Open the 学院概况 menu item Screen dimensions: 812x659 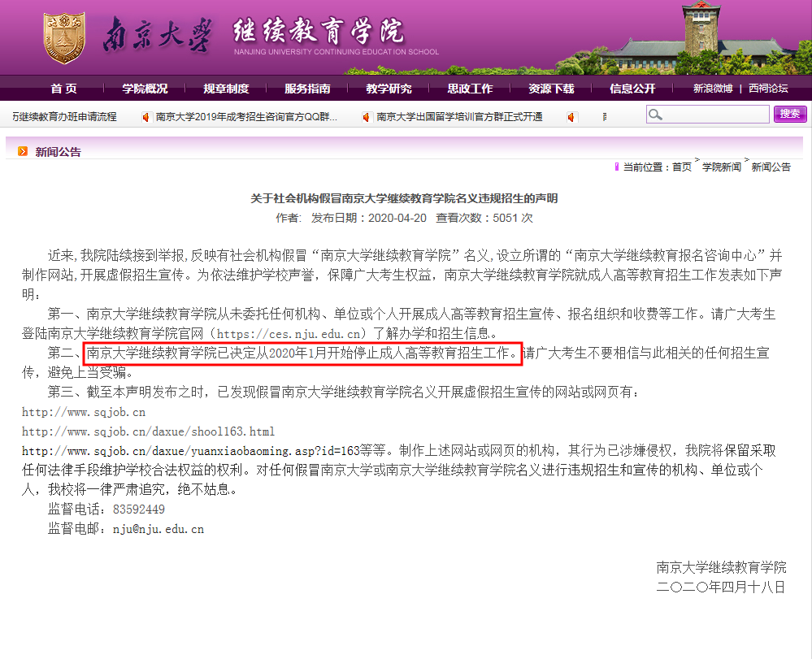tap(145, 89)
